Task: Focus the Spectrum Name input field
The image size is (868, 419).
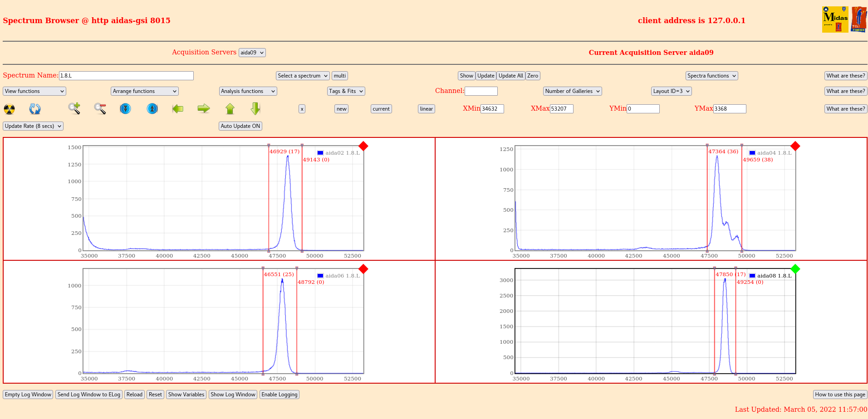Action: [126, 76]
